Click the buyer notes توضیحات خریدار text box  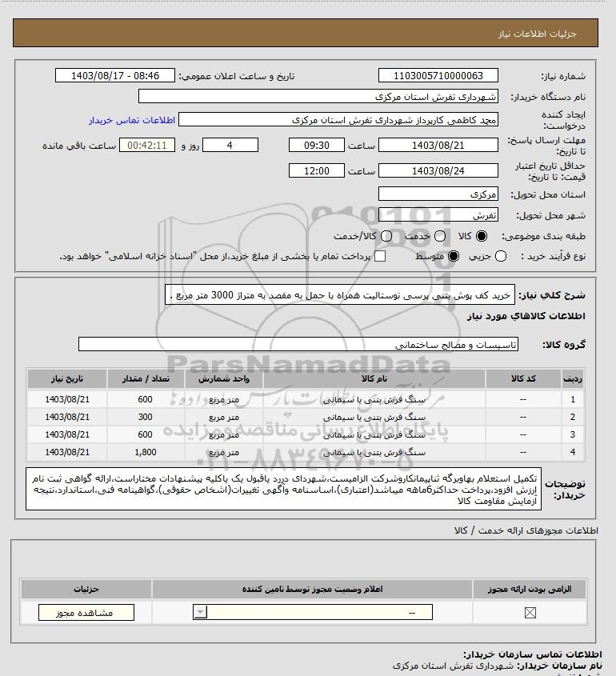tap(284, 489)
